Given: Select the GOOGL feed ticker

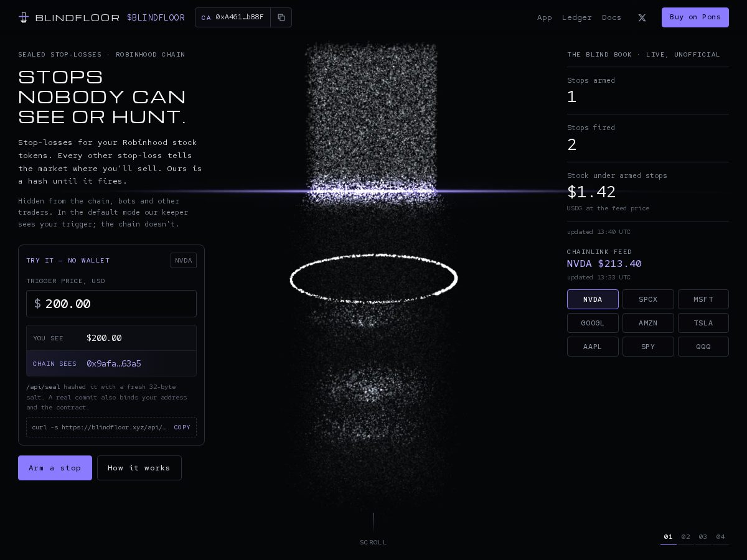Looking at the screenshot, I should click(593, 323).
